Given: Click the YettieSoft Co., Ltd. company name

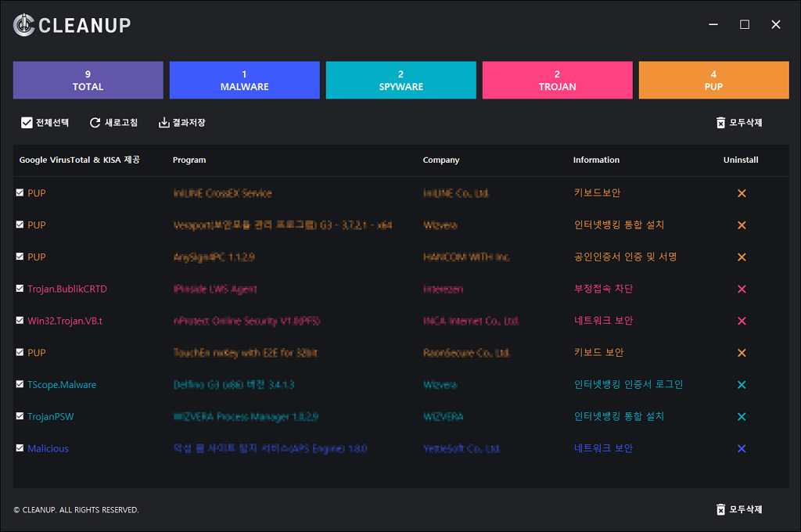Looking at the screenshot, I should pos(462,449).
